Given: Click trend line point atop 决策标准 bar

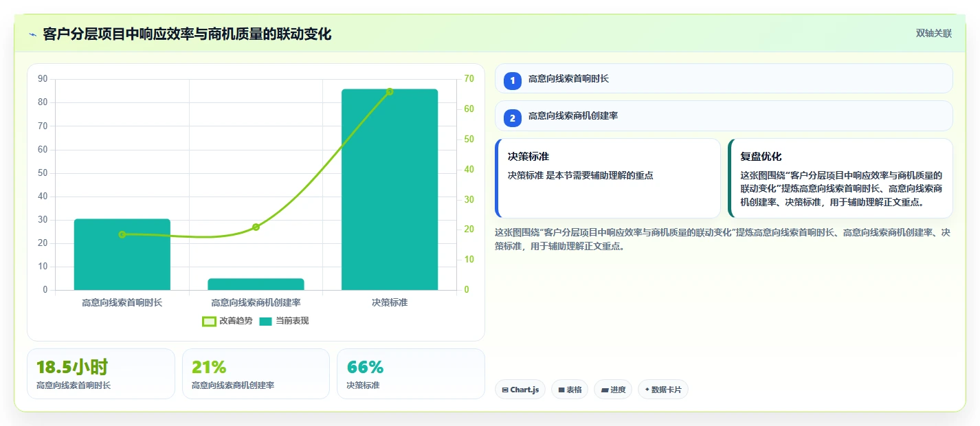Looking at the screenshot, I should coord(390,91).
